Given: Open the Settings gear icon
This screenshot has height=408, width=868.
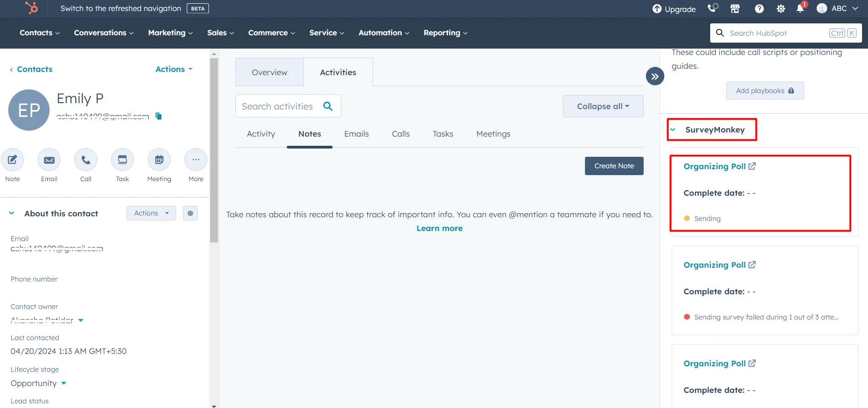Looking at the screenshot, I should click(780, 9).
